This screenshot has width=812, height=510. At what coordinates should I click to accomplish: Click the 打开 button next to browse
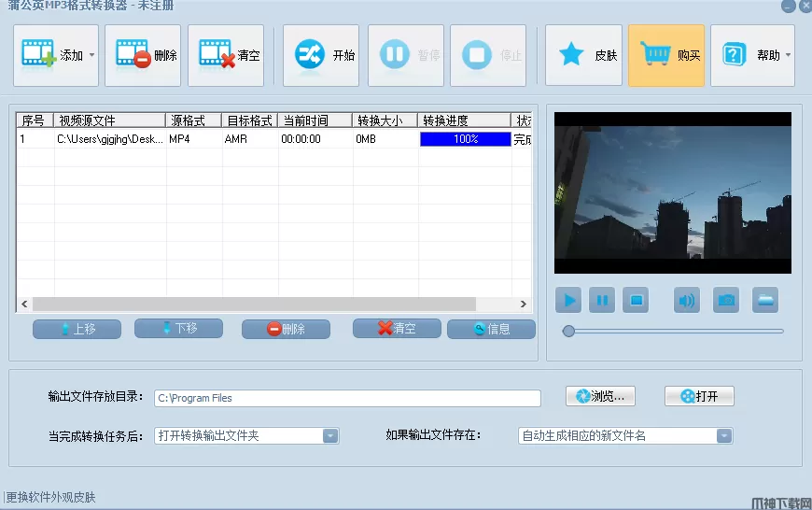tap(699, 396)
